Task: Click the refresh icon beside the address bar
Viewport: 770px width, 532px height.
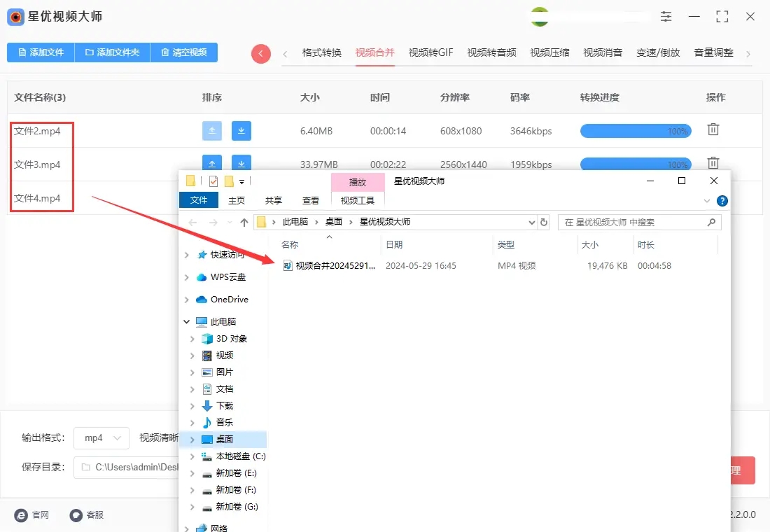Action: click(544, 222)
